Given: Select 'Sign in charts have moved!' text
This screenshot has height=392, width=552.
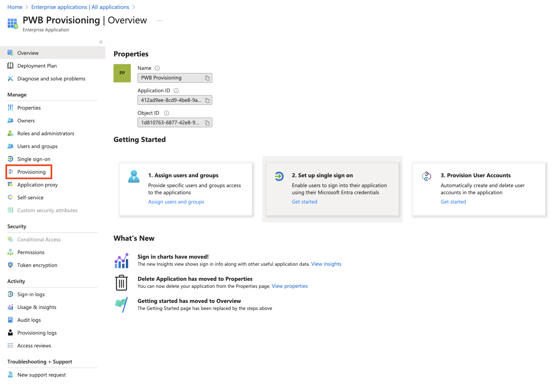Looking at the screenshot, I should pyautogui.click(x=173, y=257).
